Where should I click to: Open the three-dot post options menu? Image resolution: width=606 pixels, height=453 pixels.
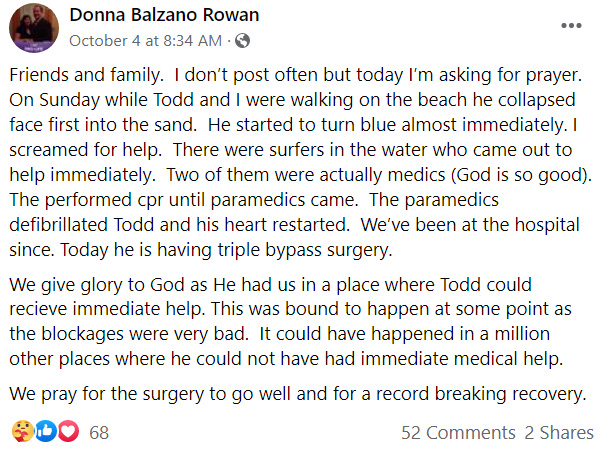click(571, 26)
